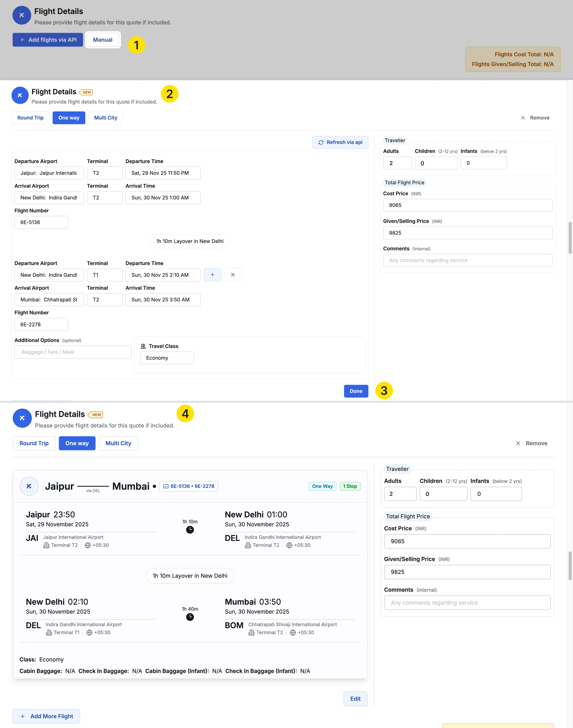
Task: Switch to the Manual entry tab
Action: 103,40
